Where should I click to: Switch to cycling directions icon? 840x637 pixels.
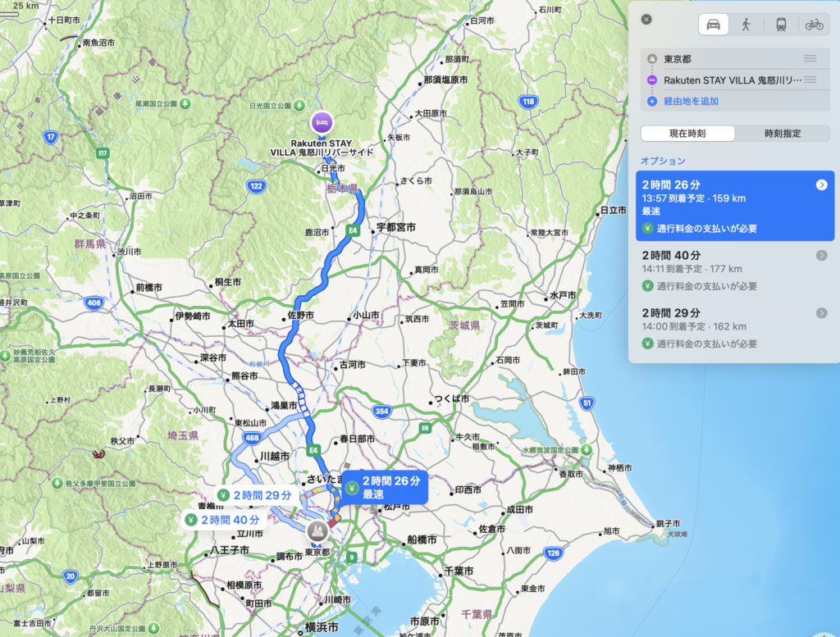coord(814,25)
